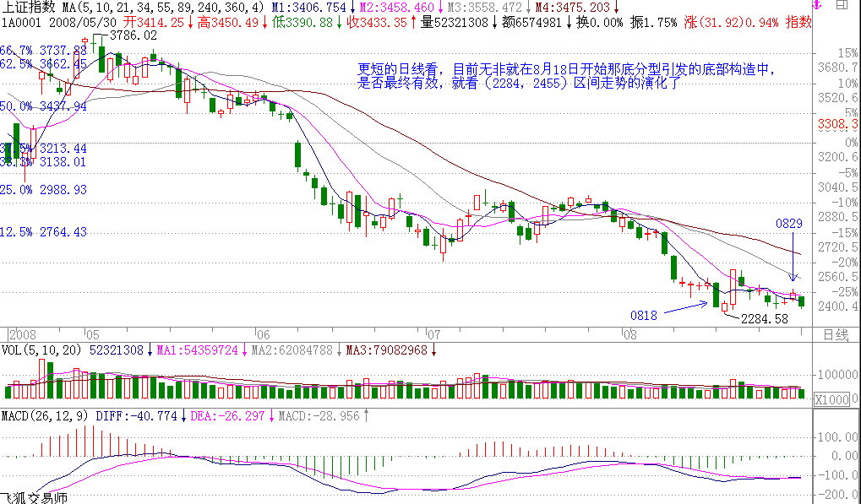Click the magenta anchor icon at top right
Screen dimensions: 861x504
815,6
